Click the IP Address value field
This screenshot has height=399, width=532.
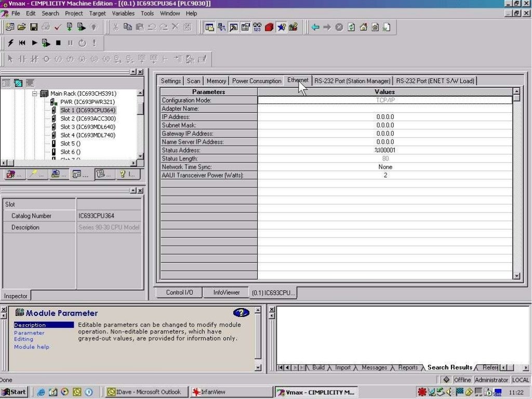[385, 117]
